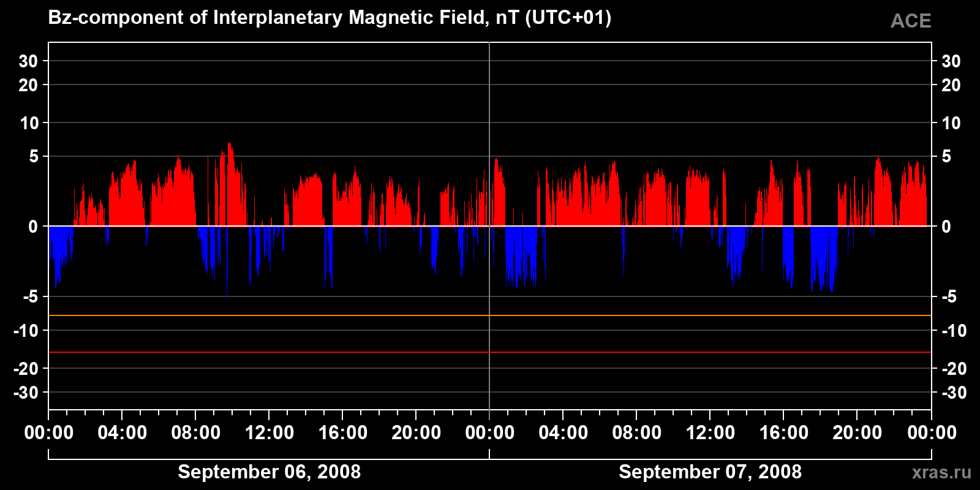980x490 pixels.
Task: Click the "12:00" time label of September 06
Action: (269, 432)
